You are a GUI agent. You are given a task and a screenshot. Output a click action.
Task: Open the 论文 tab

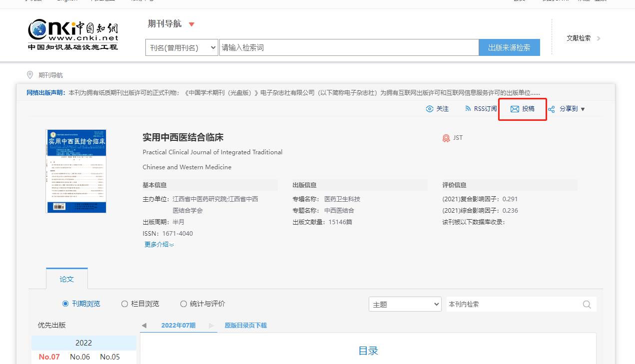pyautogui.click(x=67, y=279)
